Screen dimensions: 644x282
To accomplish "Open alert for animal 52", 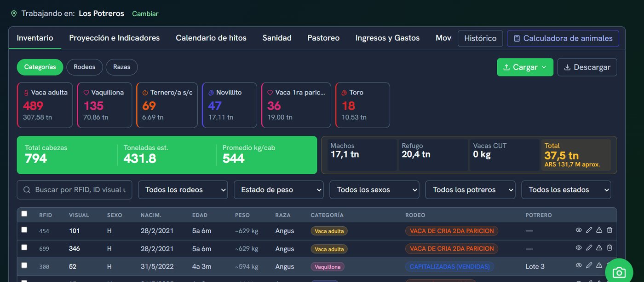I will pos(599,265).
